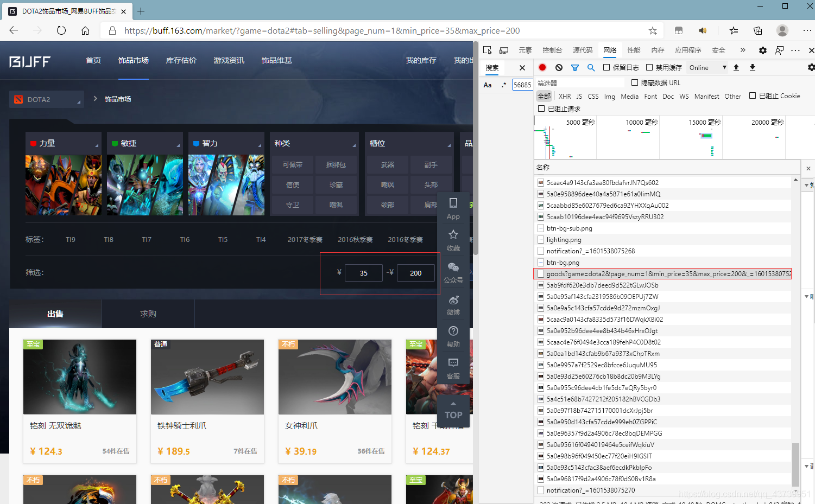This screenshot has width=815, height=504.
Task: Select the 求购 tab
Action: click(148, 314)
